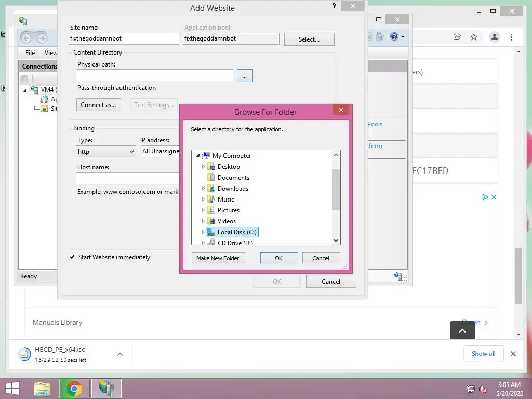This screenshot has width=532, height=399.
Task: Select the Videos folder icon
Action: (x=211, y=221)
